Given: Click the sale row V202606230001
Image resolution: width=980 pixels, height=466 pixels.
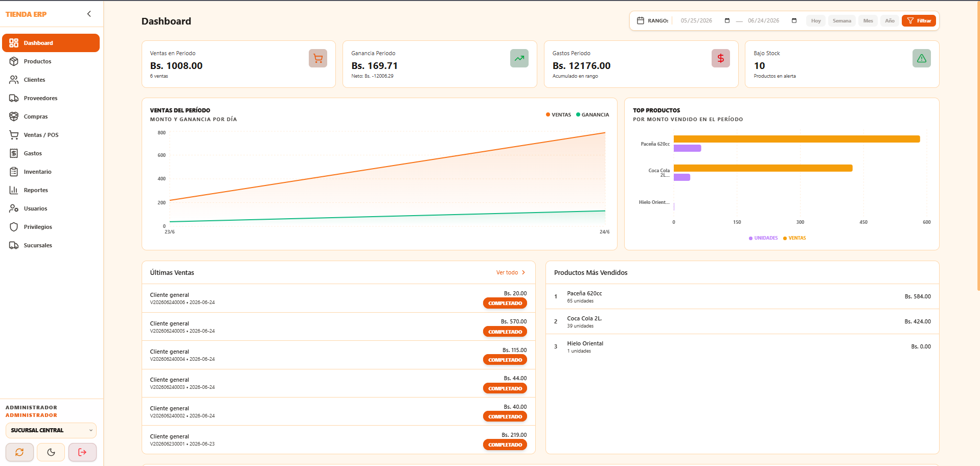Looking at the screenshot, I should (x=338, y=439).
